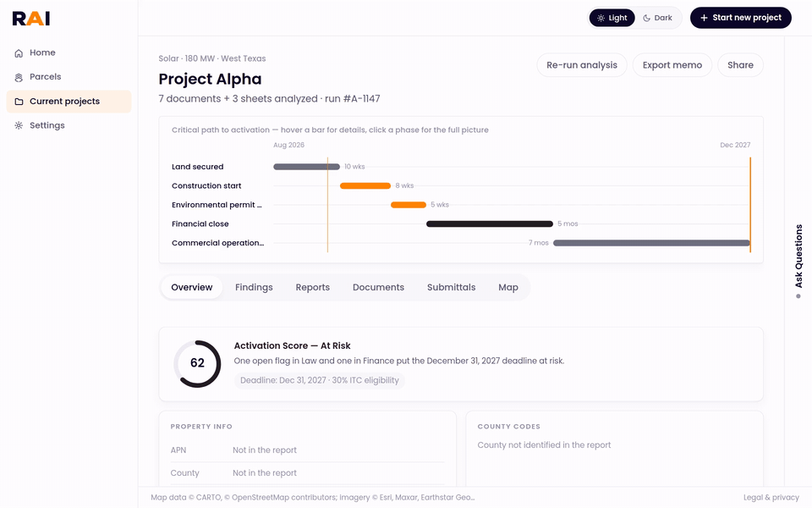Click the Commercial operation phase label
This screenshot has width=812, height=508.
pos(217,243)
